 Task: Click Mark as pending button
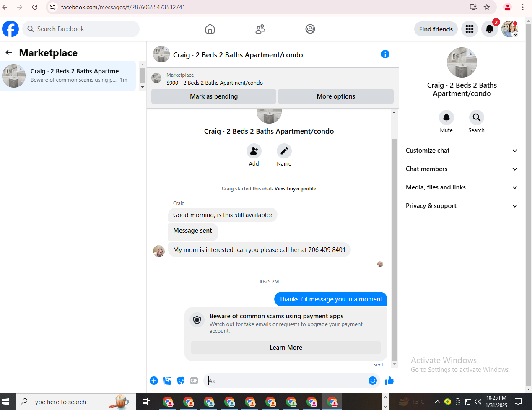[214, 96]
